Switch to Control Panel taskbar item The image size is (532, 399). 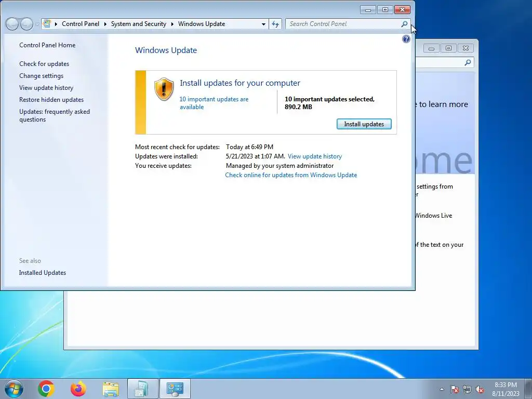(x=175, y=389)
